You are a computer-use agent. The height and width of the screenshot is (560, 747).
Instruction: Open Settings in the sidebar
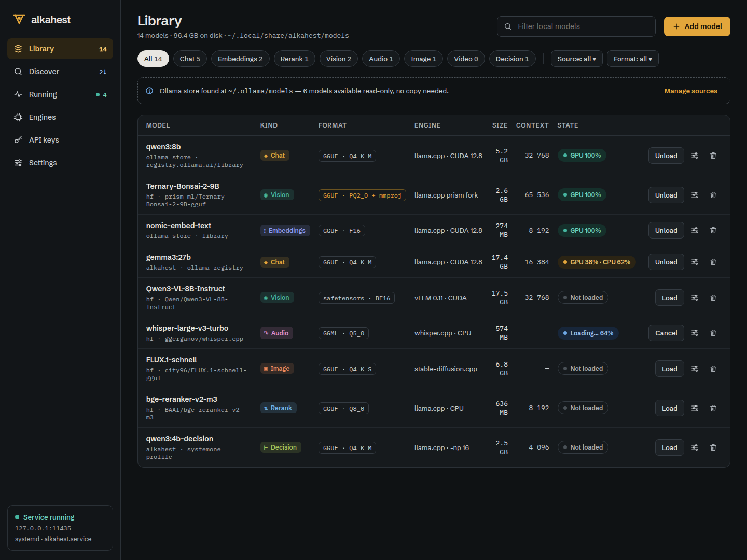click(x=60, y=163)
